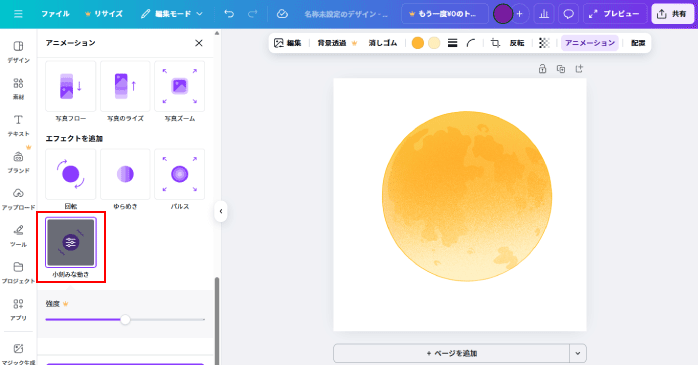Open the アプリ sidebar tab
698x365 pixels.
point(18,309)
